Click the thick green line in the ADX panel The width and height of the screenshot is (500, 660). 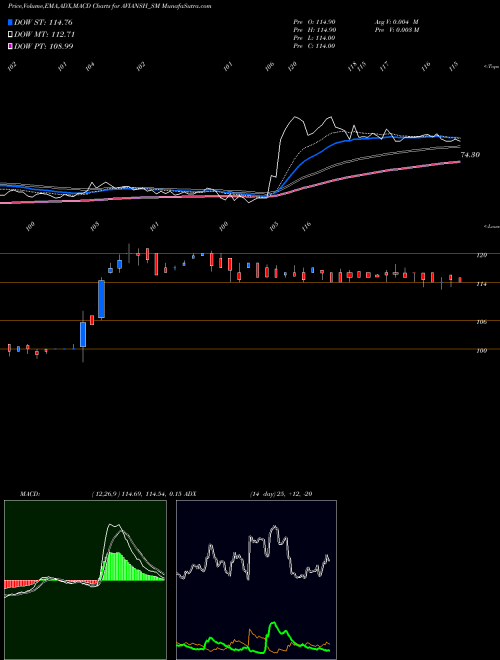click(274, 623)
